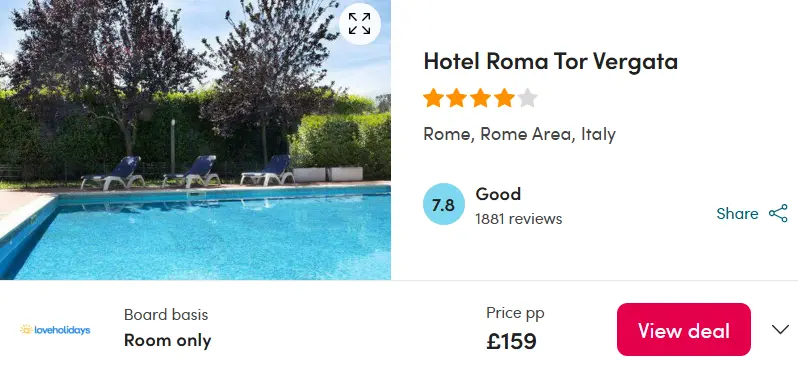Open the 1881 reviews link

click(x=519, y=219)
